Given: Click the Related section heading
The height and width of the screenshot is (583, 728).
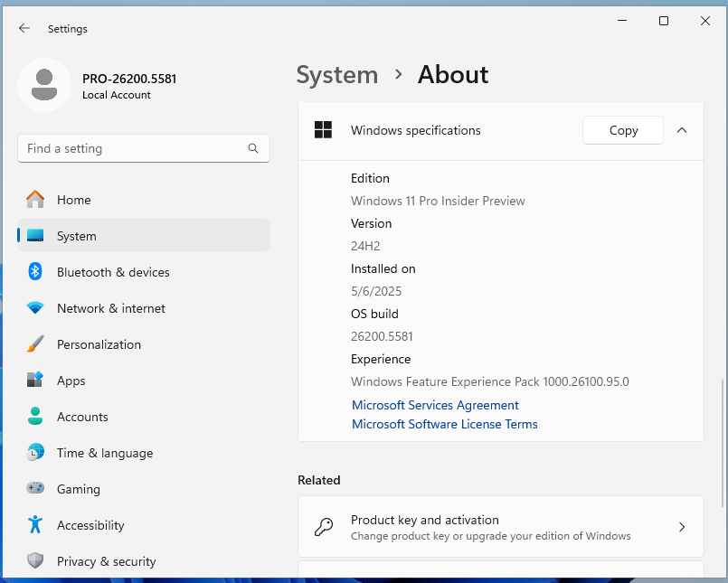Looking at the screenshot, I should coord(319,480).
